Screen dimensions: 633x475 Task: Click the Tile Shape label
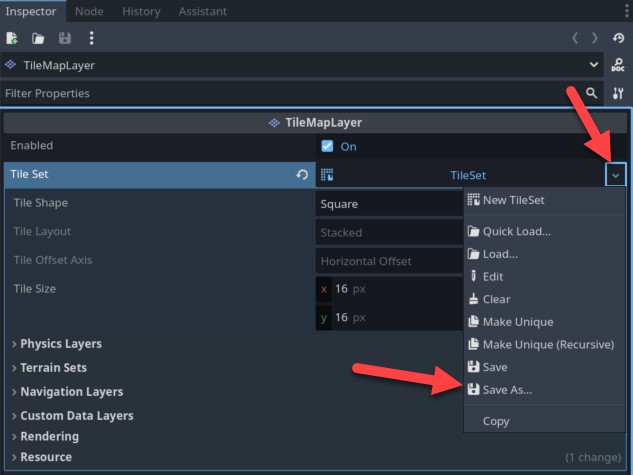(40, 203)
